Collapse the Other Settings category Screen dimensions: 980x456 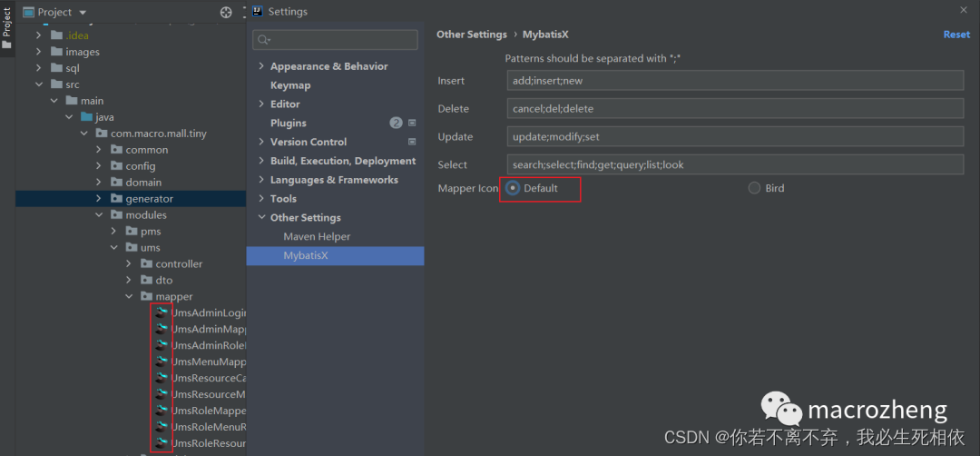pyautogui.click(x=261, y=218)
